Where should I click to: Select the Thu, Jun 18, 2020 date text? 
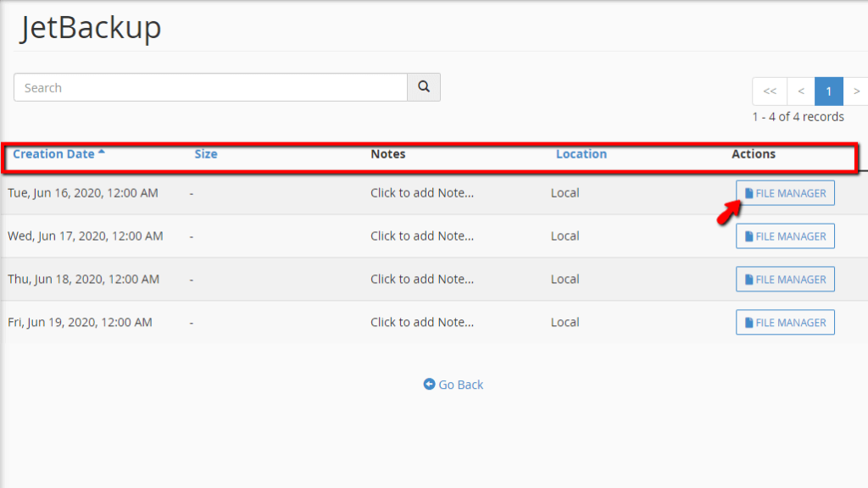[84, 280]
